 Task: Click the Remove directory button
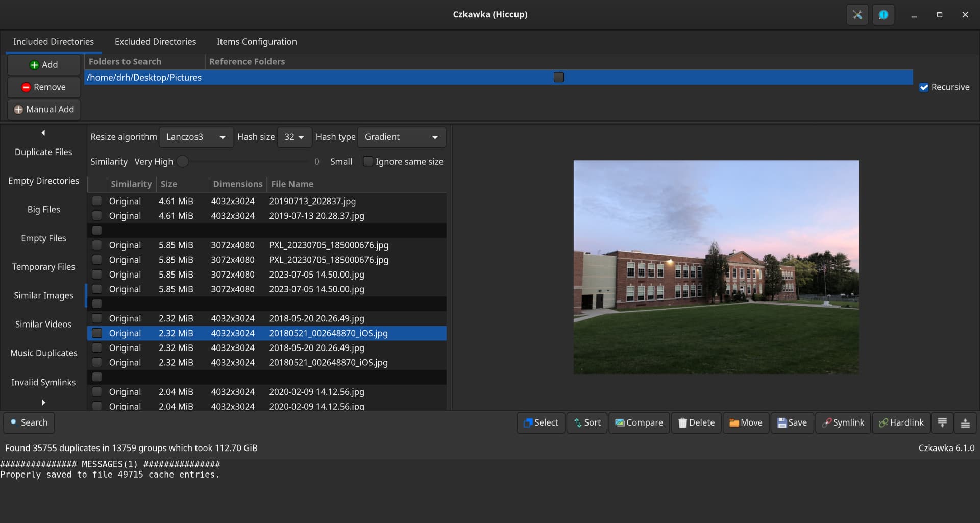pos(44,87)
